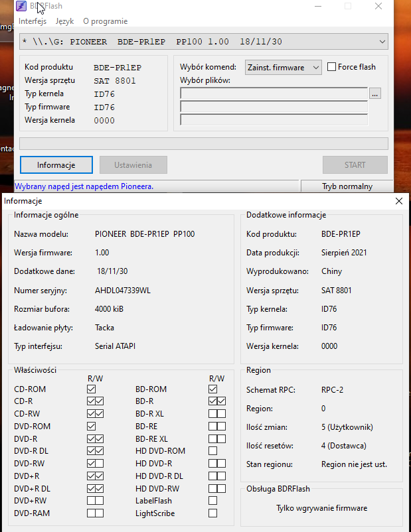This screenshot has width=411, height=532.
Task: Click the status text 'Wybrany napęd jest napędem Pioneera.'
Action: [84, 186]
